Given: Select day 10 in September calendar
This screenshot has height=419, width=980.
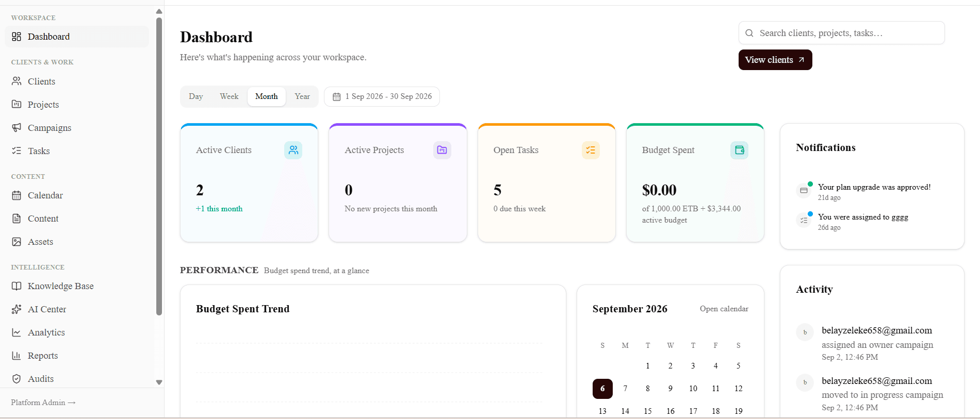Looking at the screenshot, I should pyautogui.click(x=693, y=389).
